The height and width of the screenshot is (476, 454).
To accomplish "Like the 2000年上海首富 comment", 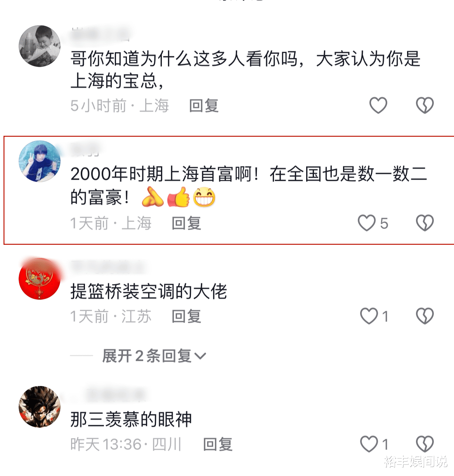I will click(x=367, y=223).
